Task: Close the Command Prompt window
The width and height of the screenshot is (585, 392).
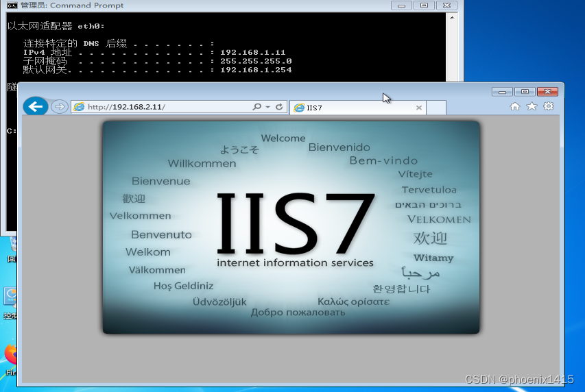Action: coord(446,5)
